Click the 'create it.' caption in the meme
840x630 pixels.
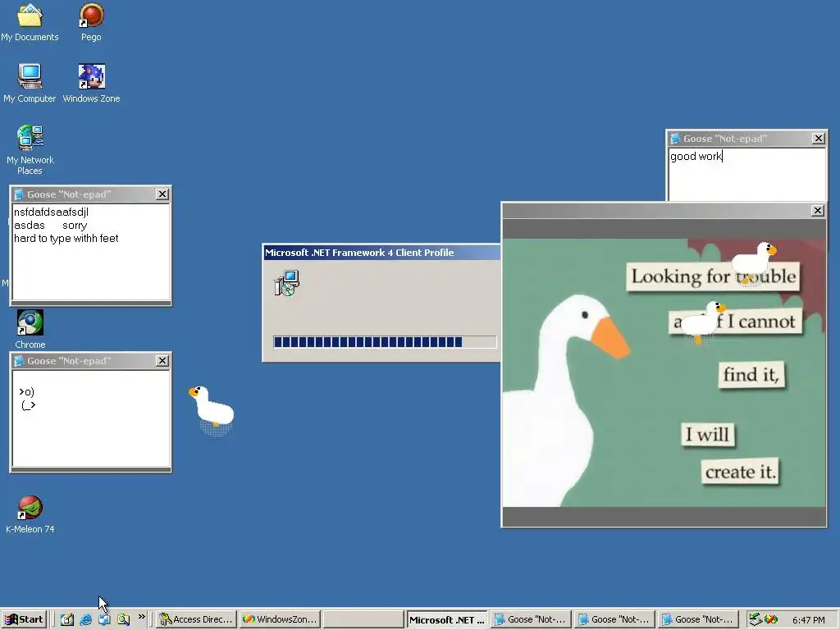coord(740,472)
